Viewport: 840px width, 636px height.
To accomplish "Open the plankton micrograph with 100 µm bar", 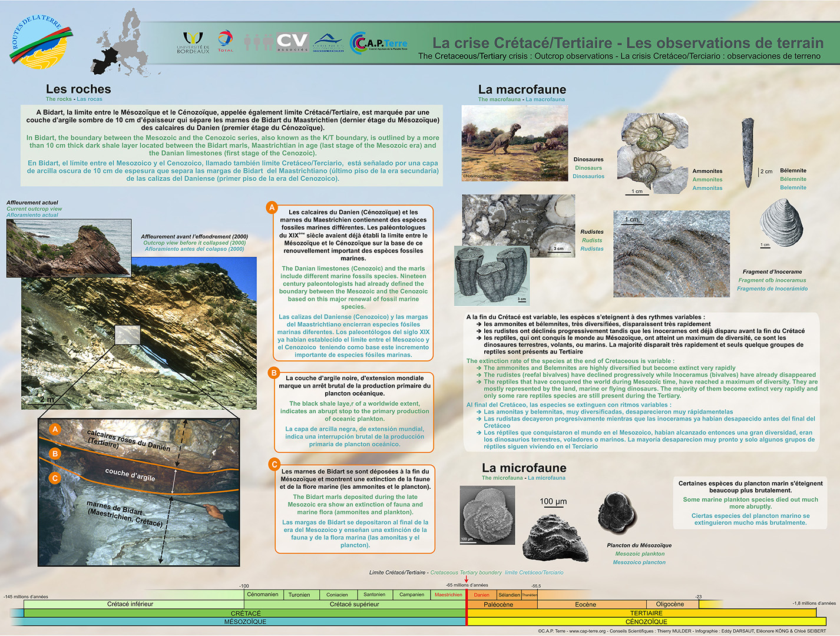I will [487, 515].
